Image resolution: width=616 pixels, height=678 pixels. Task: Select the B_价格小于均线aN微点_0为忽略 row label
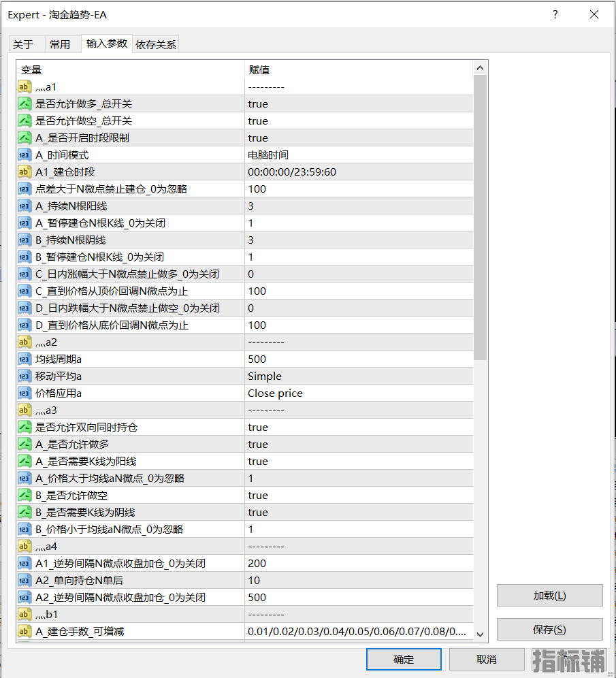pos(110,530)
